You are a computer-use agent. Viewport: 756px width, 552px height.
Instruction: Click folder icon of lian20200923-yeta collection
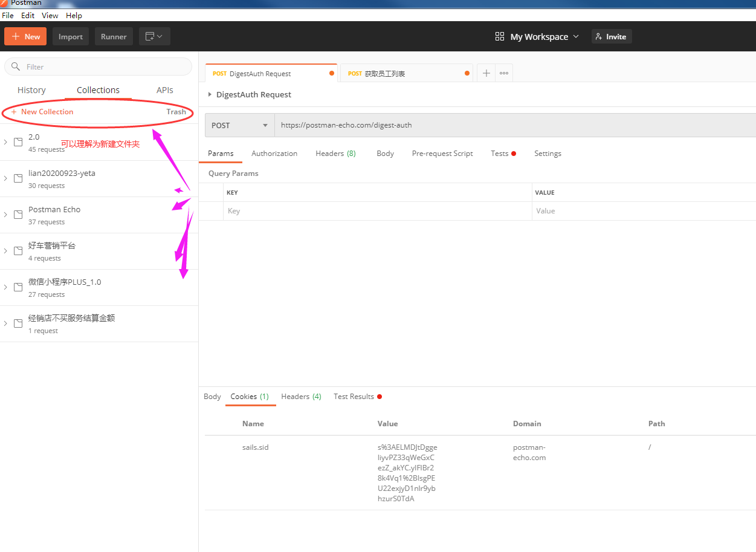(x=18, y=178)
